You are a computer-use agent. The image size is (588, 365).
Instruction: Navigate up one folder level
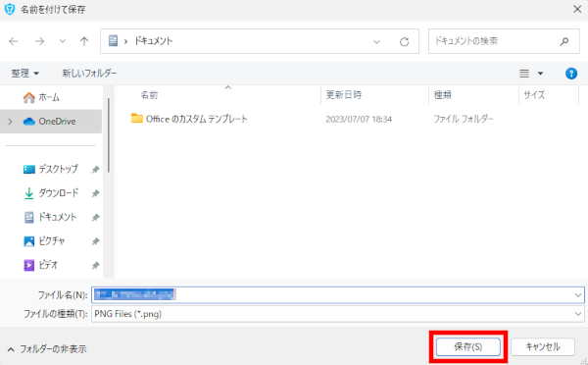click(x=84, y=41)
